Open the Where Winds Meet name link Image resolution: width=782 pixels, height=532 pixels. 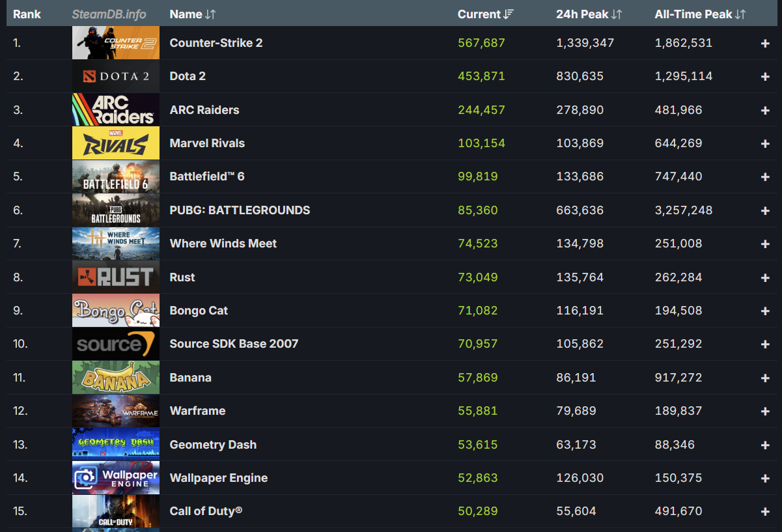tap(223, 244)
